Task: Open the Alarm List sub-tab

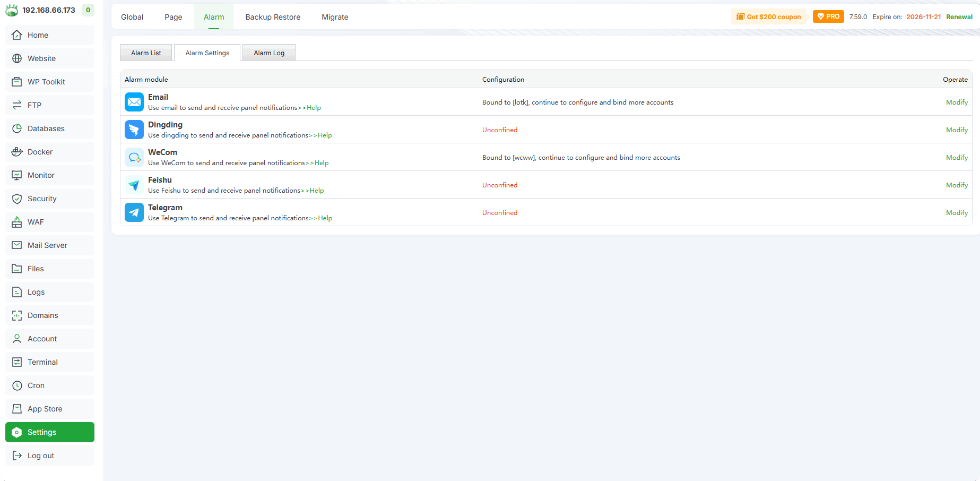Action: pyautogui.click(x=146, y=53)
